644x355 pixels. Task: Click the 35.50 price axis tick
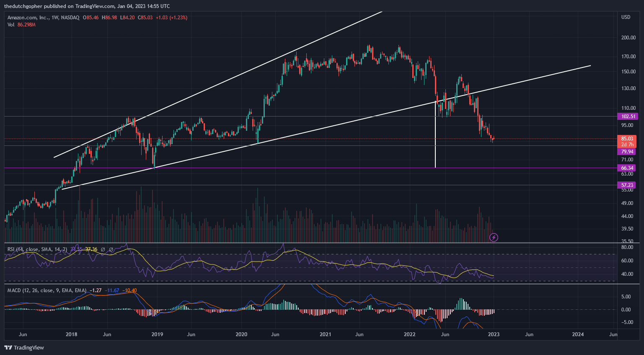[x=627, y=241]
